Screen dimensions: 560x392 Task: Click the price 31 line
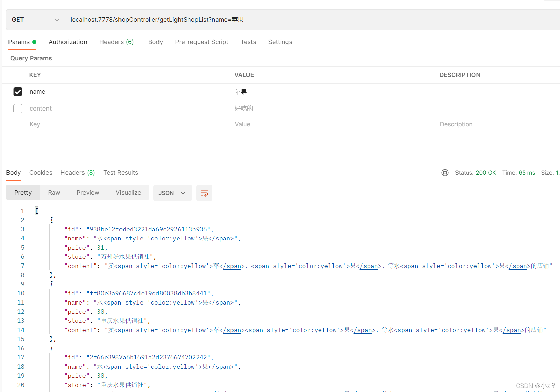point(86,248)
